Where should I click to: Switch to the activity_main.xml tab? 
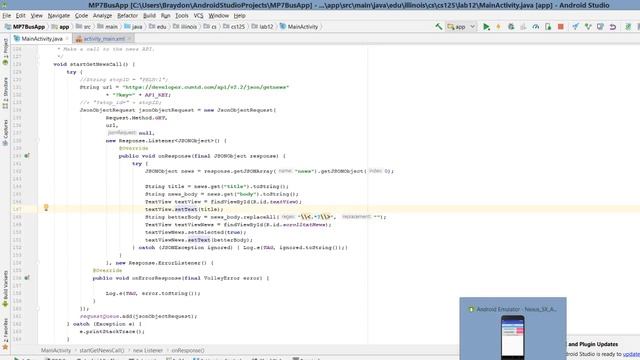104,38
